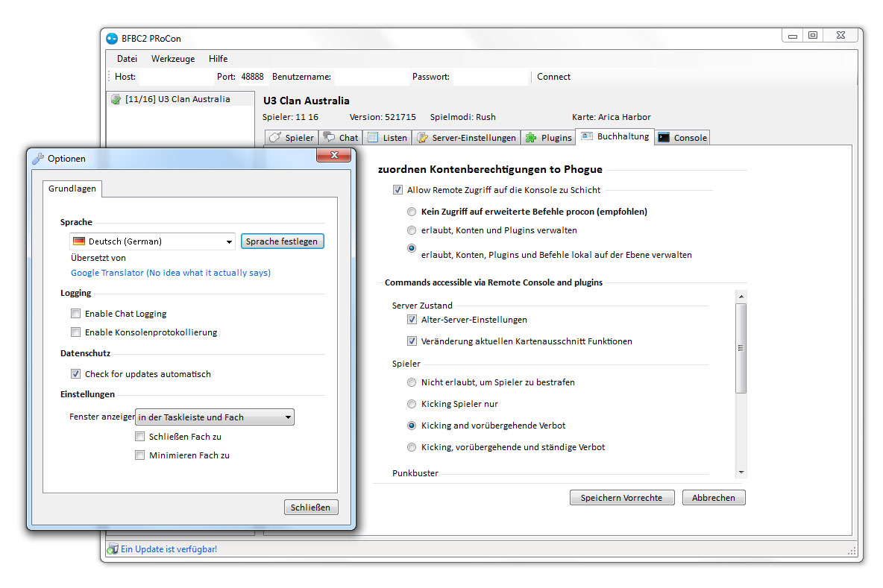Screen dimensions: 883x588
Task: Click the BFBC2 PRoCon app icon in title bar
Action: pyautogui.click(x=112, y=38)
